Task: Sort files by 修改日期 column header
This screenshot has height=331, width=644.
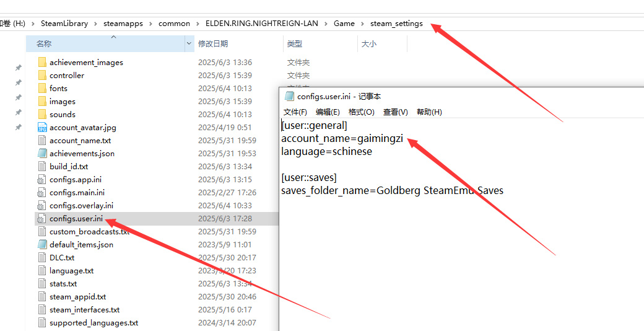Action: point(213,44)
